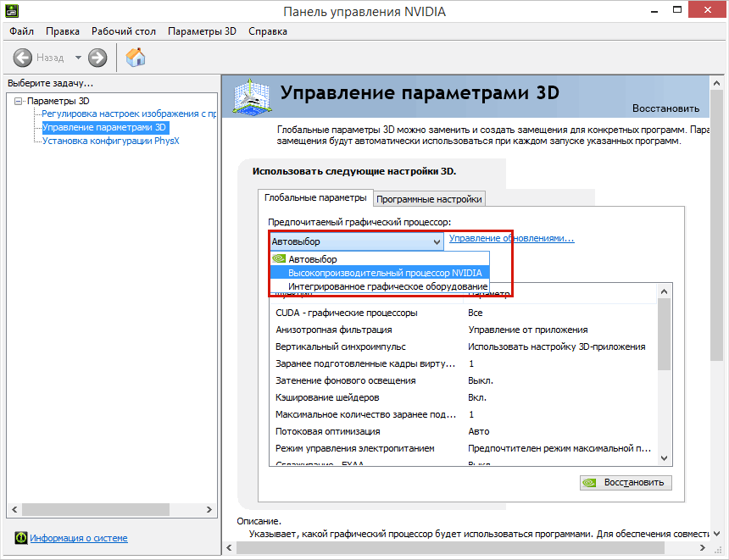Open the preferred graphics processor combo box

coord(356,241)
